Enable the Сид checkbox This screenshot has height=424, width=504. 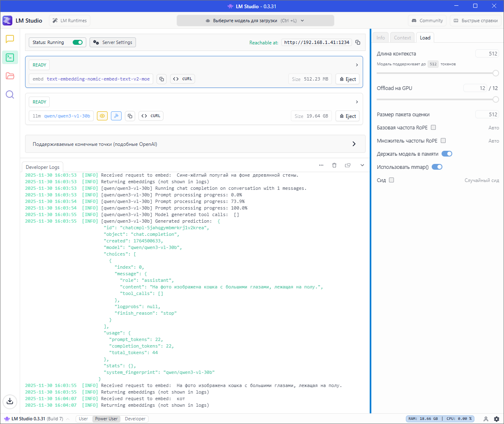(x=391, y=180)
